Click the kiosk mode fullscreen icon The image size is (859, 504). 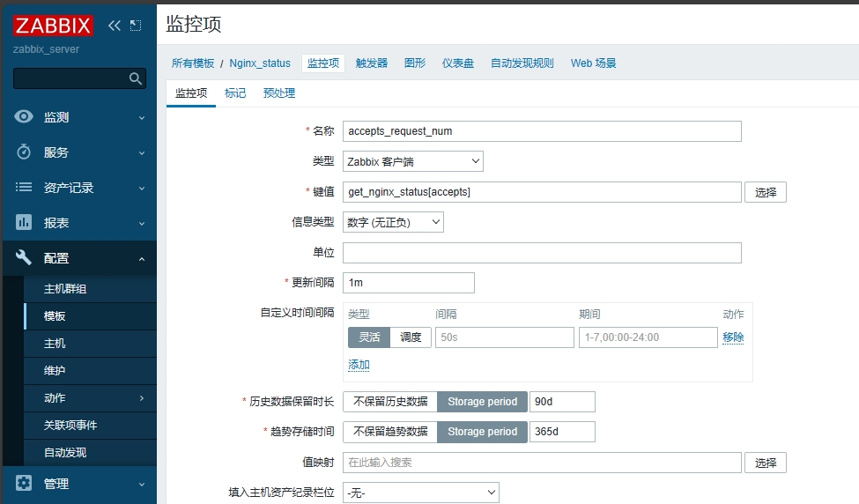[135, 26]
